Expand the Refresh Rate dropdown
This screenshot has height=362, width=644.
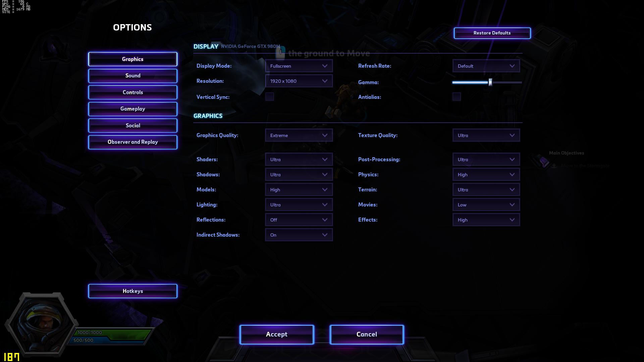pyautogui.click(x=486, y=66)
